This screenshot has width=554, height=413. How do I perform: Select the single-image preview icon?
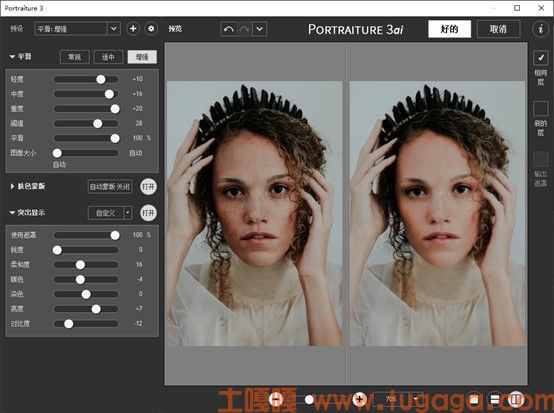[x=474, y=400]
